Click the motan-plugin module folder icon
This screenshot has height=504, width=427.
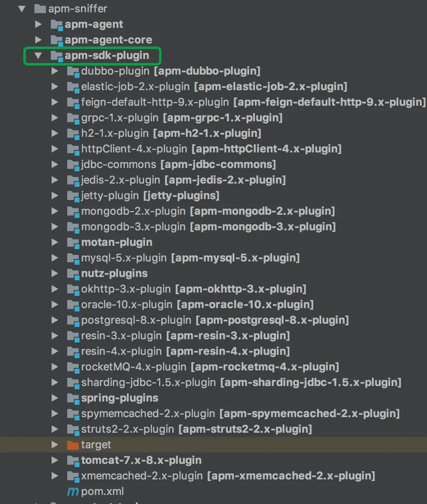(73, 243)
